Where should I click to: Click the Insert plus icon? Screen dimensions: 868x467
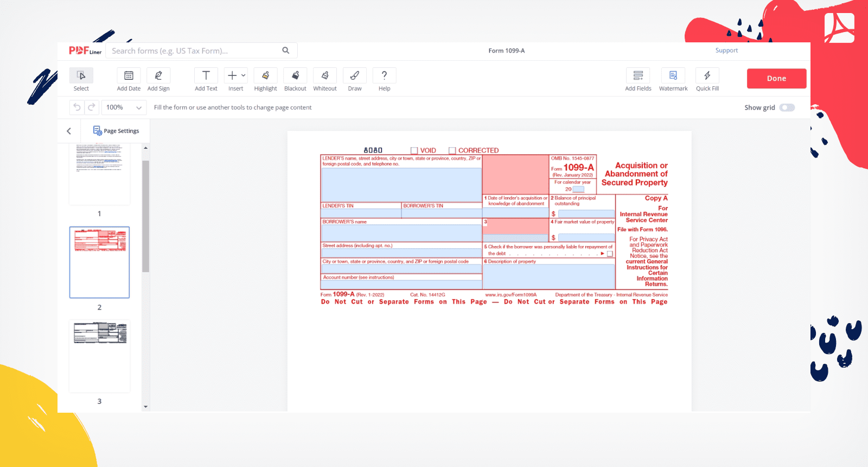click(x=232, y=75)
